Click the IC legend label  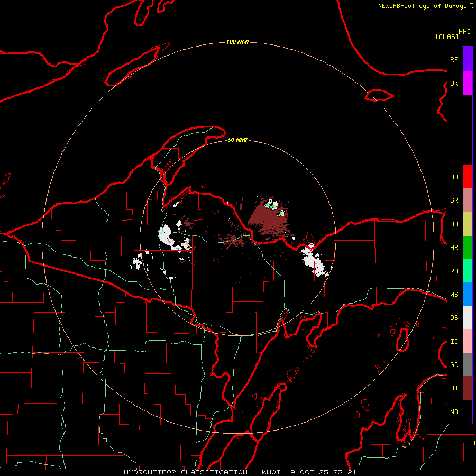(x=454, y=342)
